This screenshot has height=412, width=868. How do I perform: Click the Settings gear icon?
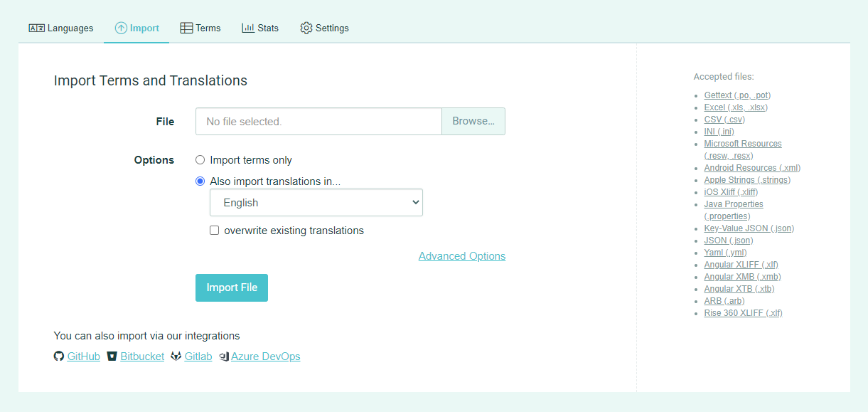306,28
